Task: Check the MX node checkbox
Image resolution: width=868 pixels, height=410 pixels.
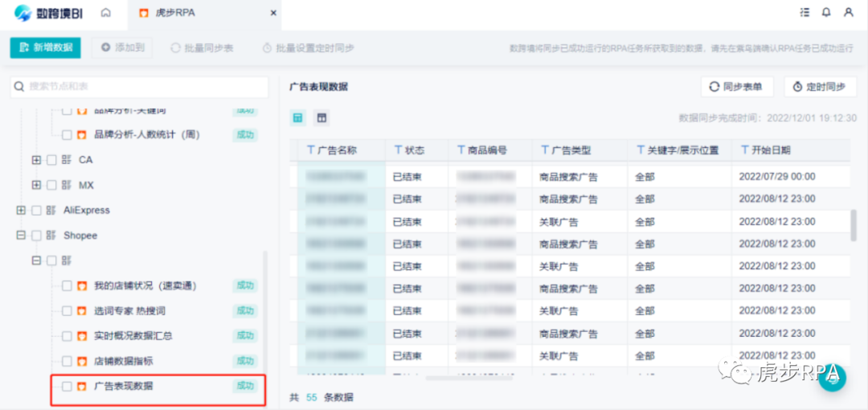Action: (51, 185)
